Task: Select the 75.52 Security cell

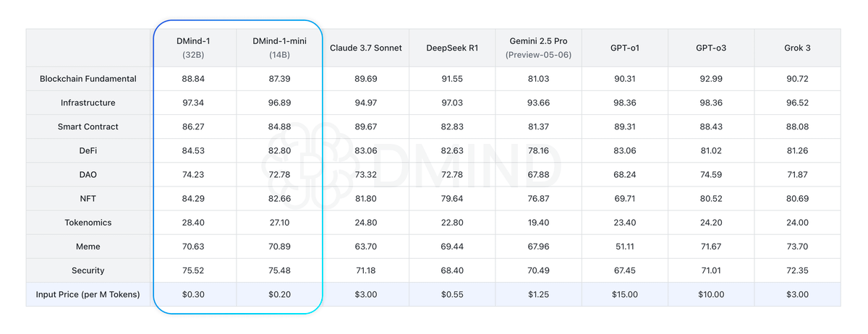Action: pyautogui.click(x=193, y=270)
